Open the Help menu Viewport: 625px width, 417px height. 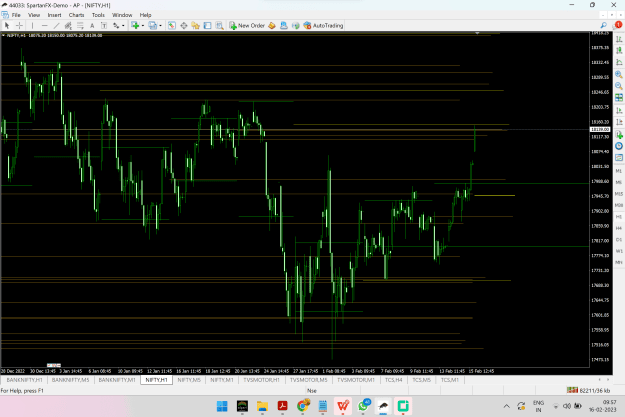(x=145, y=15)
